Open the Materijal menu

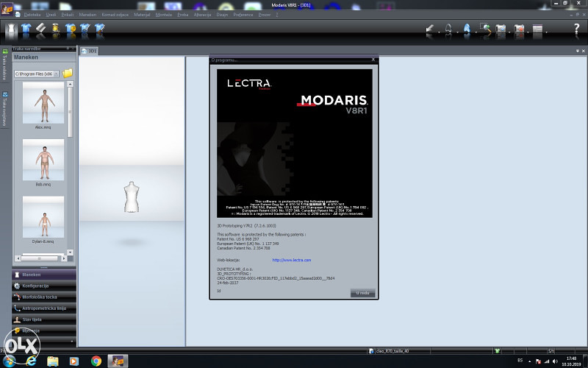142,15
